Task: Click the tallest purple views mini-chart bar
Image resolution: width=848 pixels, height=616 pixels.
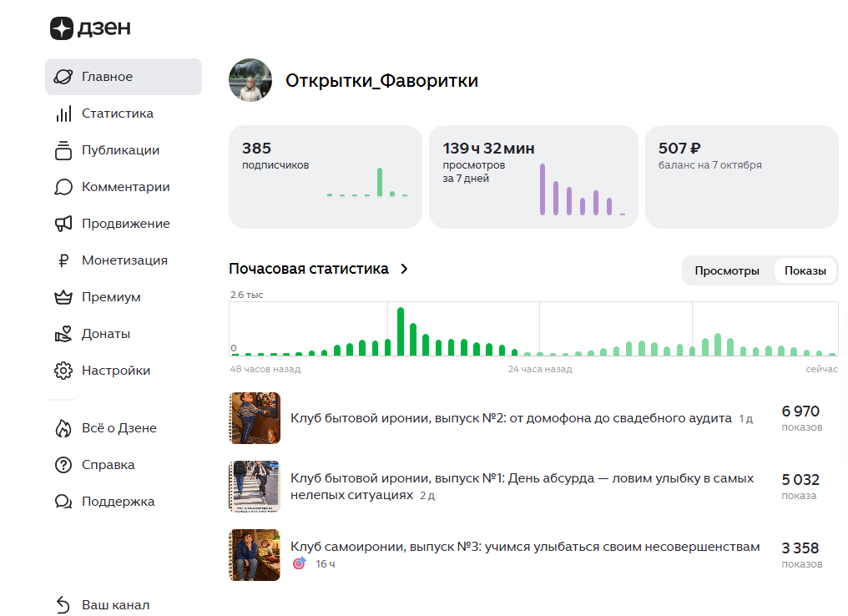Action: coord(543,189)
